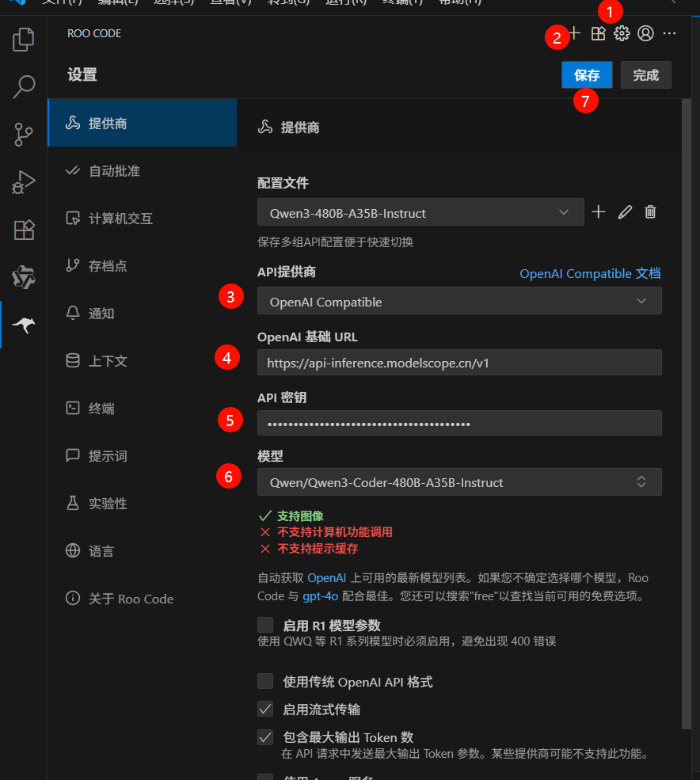Expand the API提供商 dropdown
Viewport: 700px width, 780px height.
[x=459, y=301]
